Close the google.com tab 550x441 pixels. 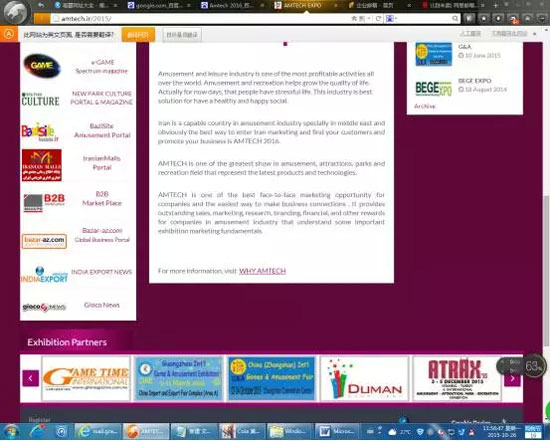click(x=189, y=6)
